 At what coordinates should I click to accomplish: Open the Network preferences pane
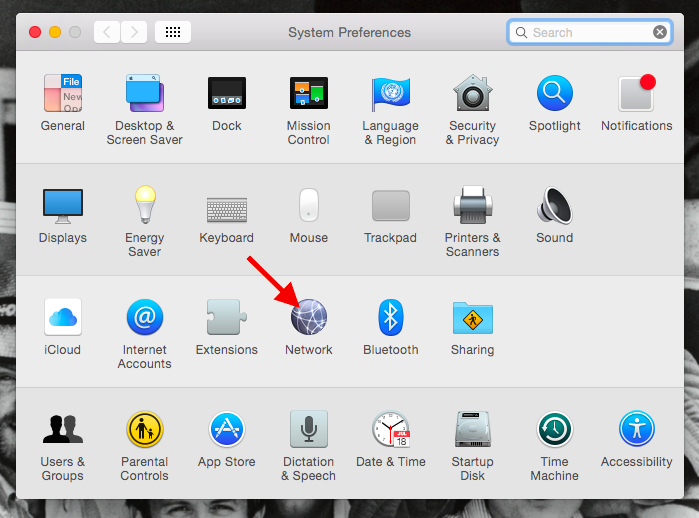308,318
